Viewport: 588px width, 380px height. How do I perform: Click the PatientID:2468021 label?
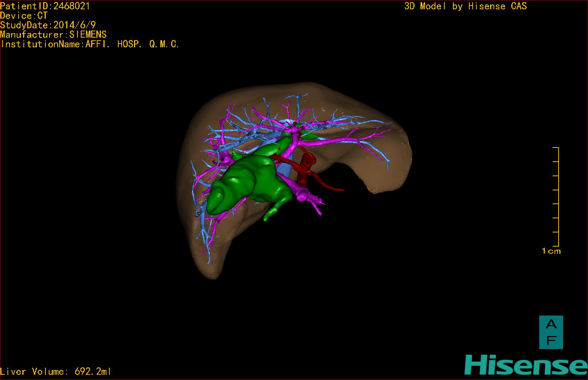coord(45,6)
